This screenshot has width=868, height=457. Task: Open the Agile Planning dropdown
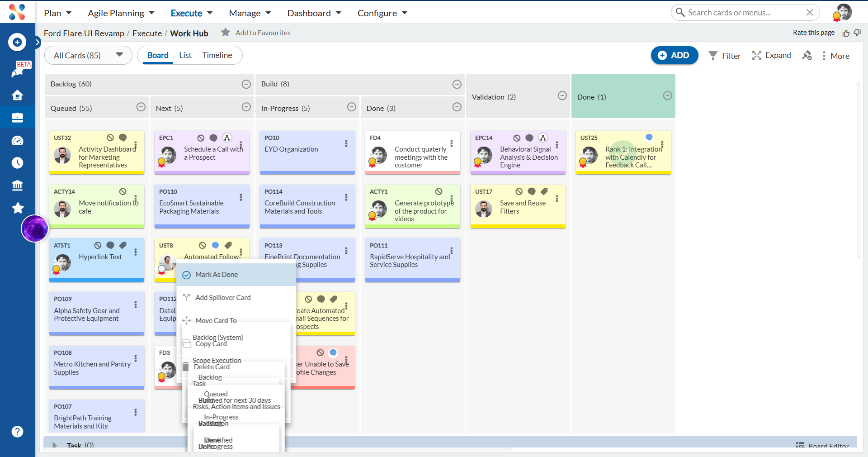click(121, 13)
